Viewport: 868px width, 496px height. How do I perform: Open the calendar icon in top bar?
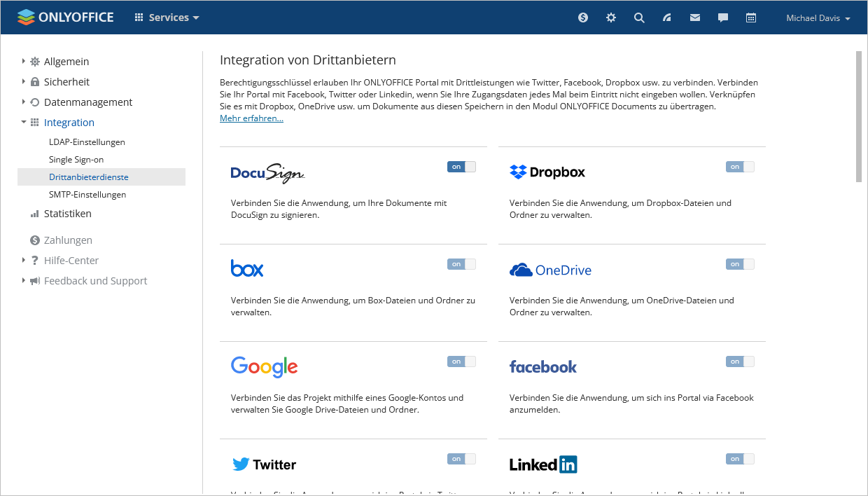(751, 18)
